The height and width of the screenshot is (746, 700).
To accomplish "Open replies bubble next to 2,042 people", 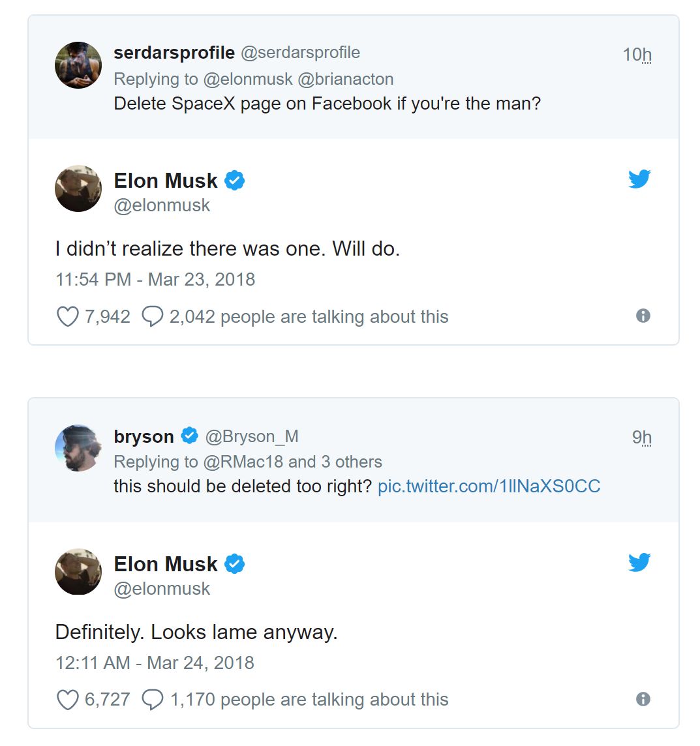I will (152, 317).
